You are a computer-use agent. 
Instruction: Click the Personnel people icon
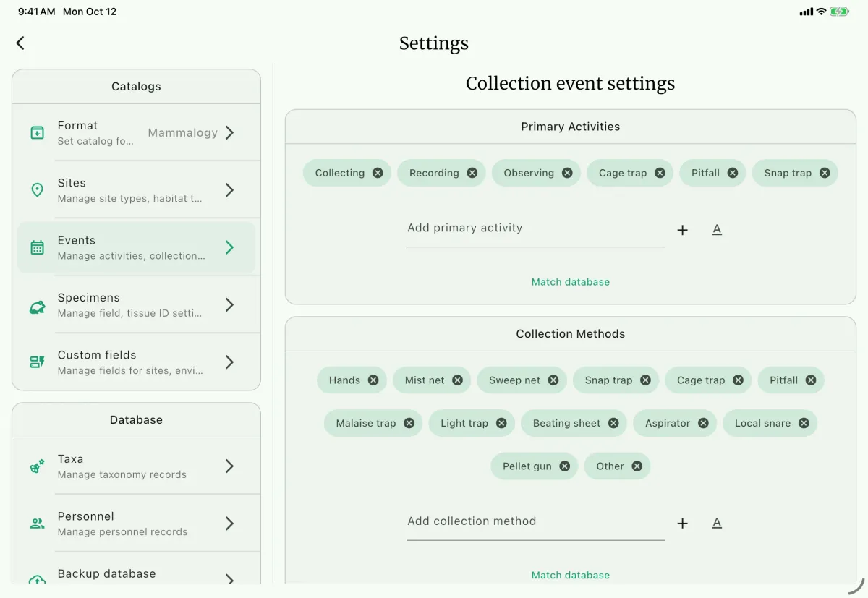pyautogui.click(x=37, y=524)
